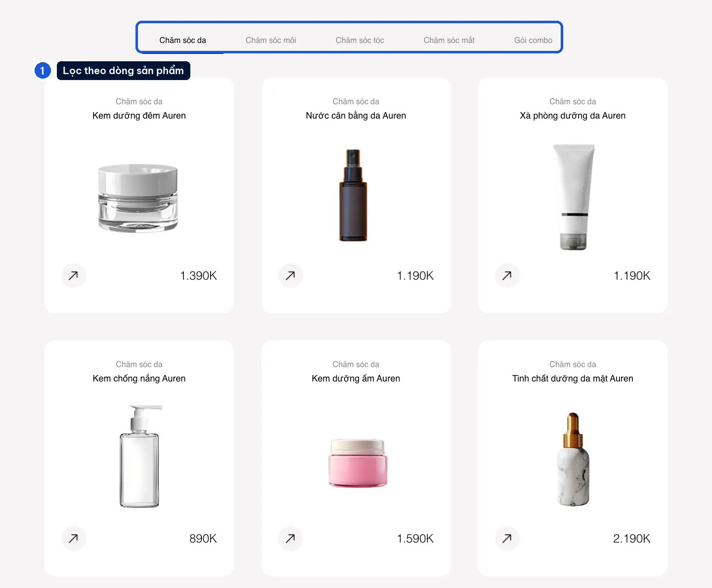Open arrow icon on Nước cân bằng da Auren card
The height and width of the screenshot is (588, 712).
tap(290, 276)
